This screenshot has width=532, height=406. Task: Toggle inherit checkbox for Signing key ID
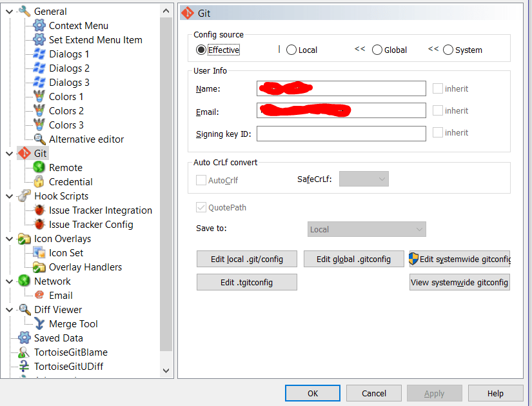[x=438, y=132]
